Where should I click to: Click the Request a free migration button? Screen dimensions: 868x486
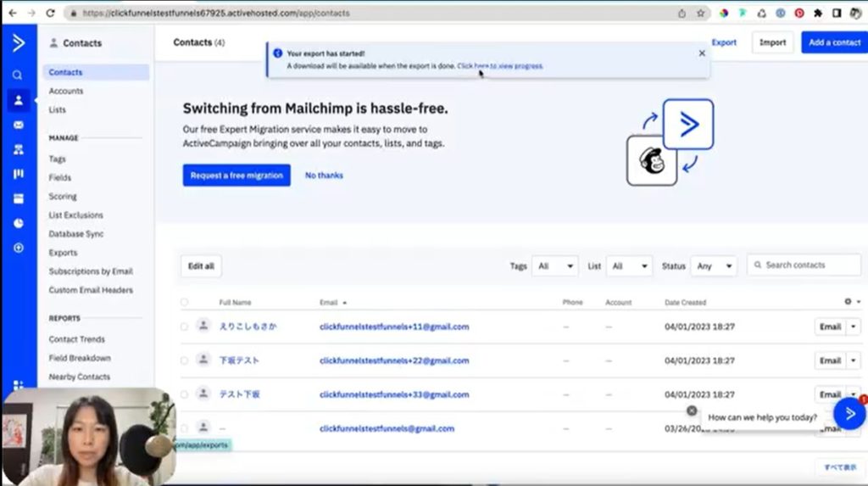[236, 176]
